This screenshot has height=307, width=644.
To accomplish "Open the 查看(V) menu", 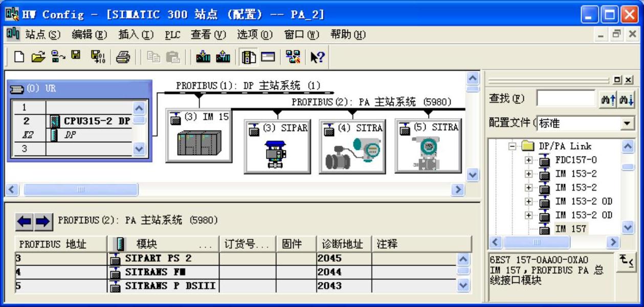I will point(209,34).
